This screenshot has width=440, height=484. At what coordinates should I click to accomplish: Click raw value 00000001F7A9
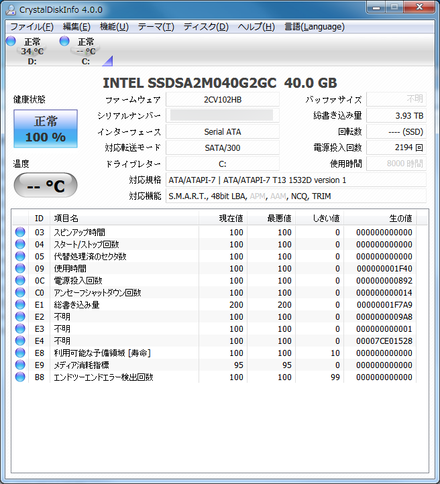click(x=384, y=305)
